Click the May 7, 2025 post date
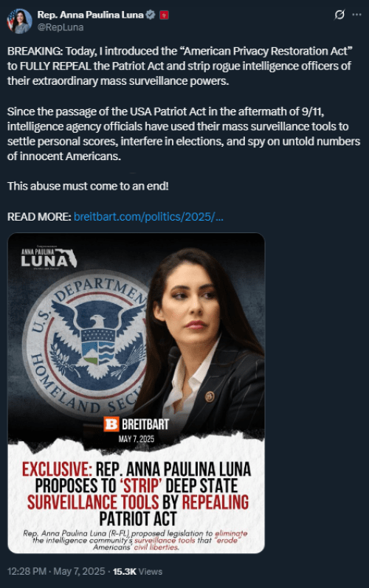This screenshot has width=369, height=588. (79, 571)
